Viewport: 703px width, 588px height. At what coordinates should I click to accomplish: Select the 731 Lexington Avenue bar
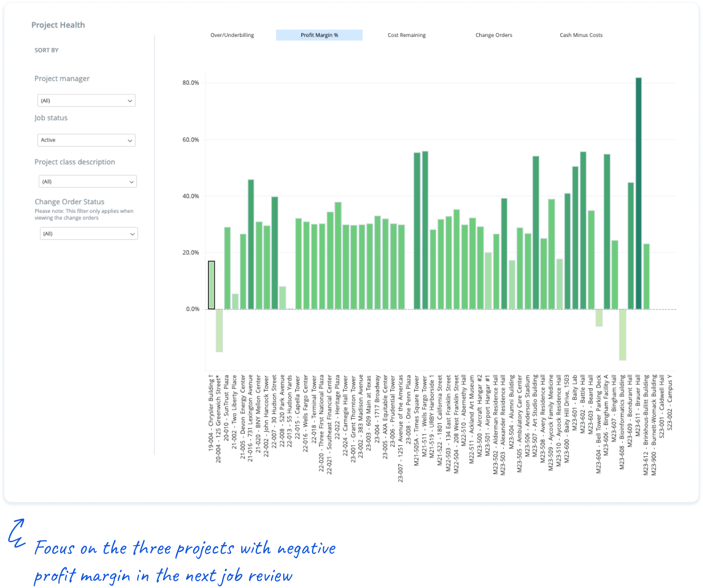coord(251,244)
